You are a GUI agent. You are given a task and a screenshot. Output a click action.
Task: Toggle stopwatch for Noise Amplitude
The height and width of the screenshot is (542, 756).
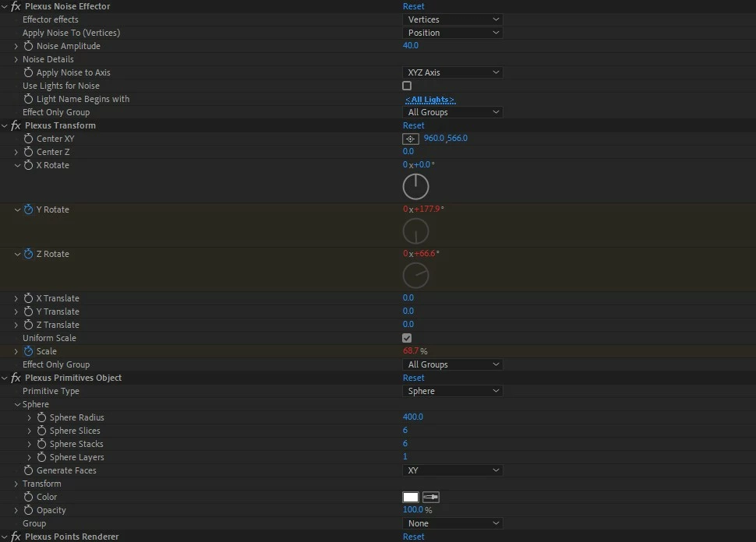(28, 46)
